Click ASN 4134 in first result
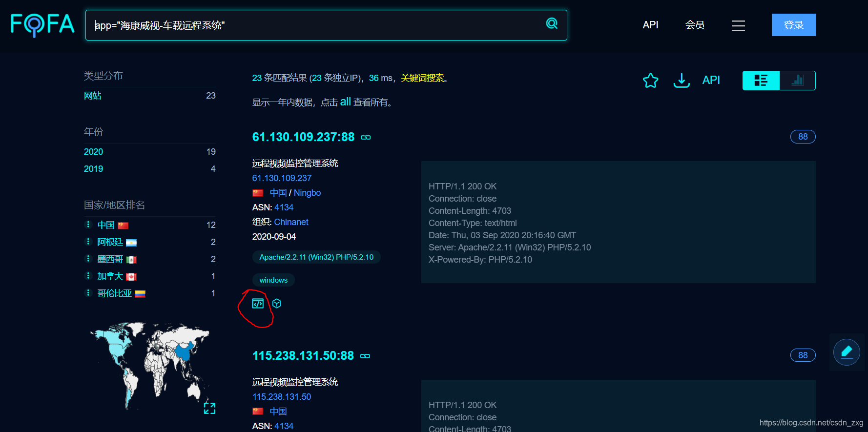Viewport: 868px width, 432px height. [x=284, y=207]
